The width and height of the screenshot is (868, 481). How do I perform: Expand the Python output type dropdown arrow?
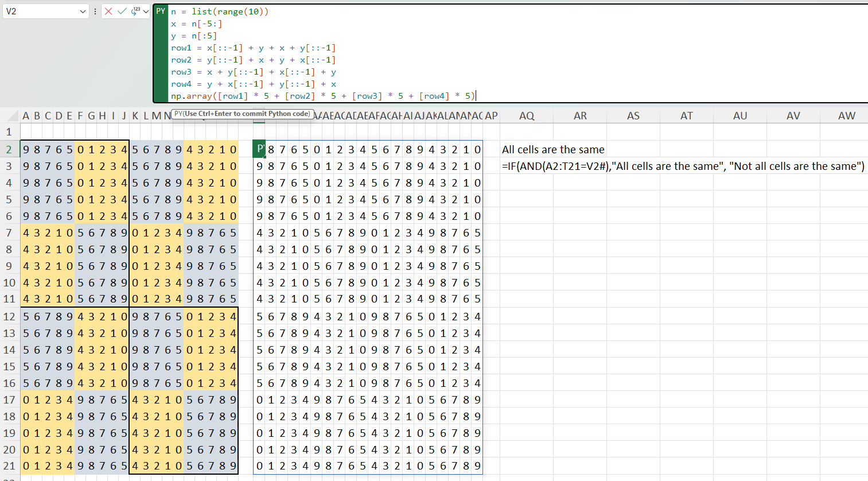pos(146,11)
